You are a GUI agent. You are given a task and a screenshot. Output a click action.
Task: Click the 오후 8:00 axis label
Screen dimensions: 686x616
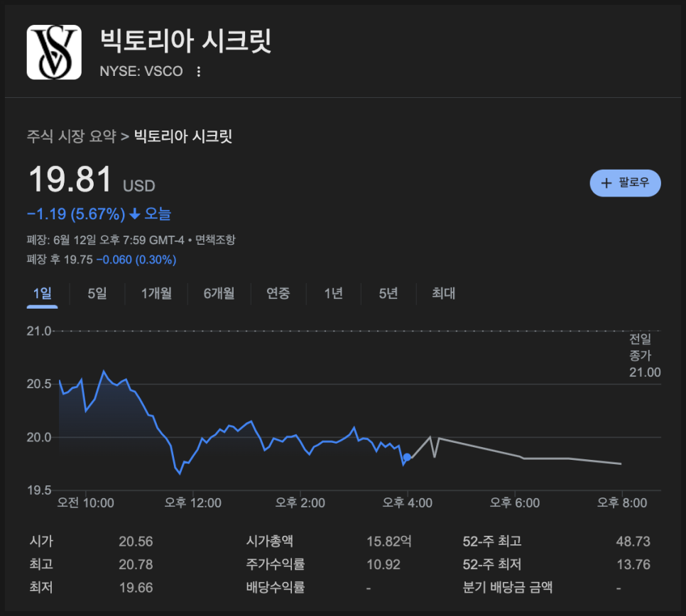click(622, 502)
